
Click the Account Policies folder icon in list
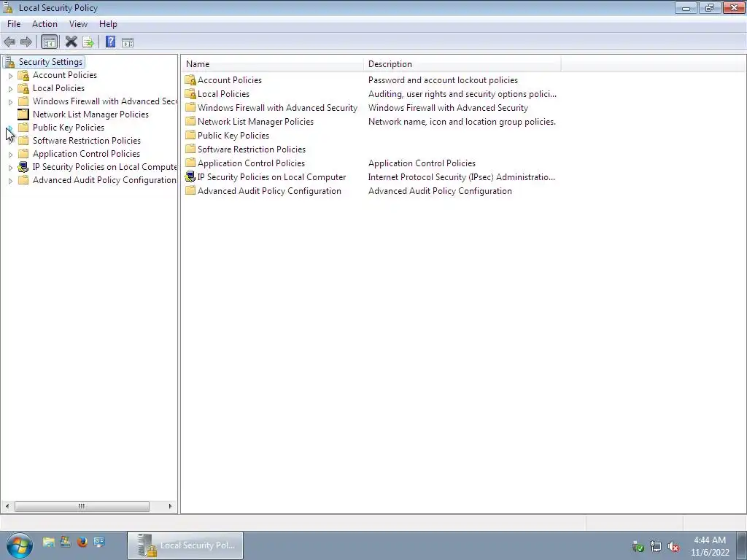[x=190, y=80]
